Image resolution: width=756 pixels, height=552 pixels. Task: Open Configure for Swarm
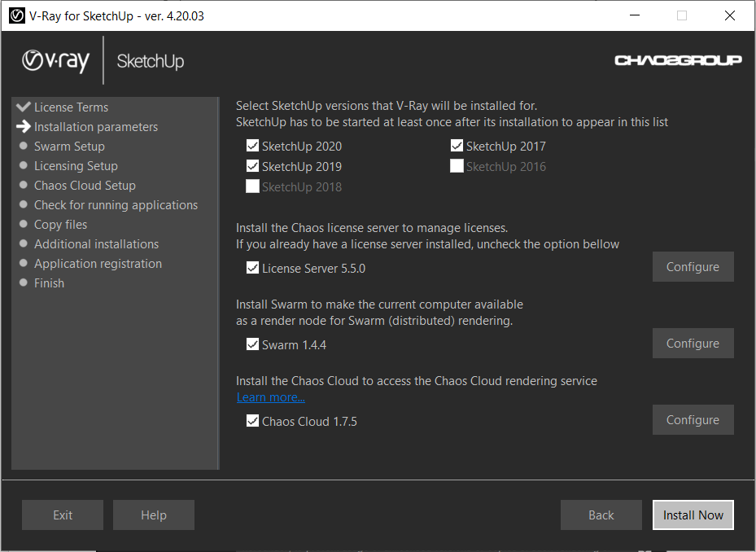693,343
